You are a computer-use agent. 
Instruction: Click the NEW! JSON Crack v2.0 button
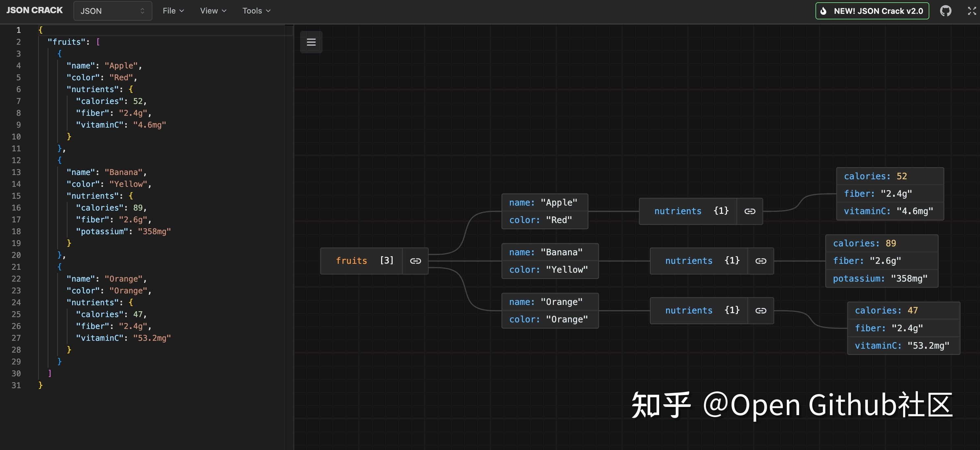[x=872, y=11]
